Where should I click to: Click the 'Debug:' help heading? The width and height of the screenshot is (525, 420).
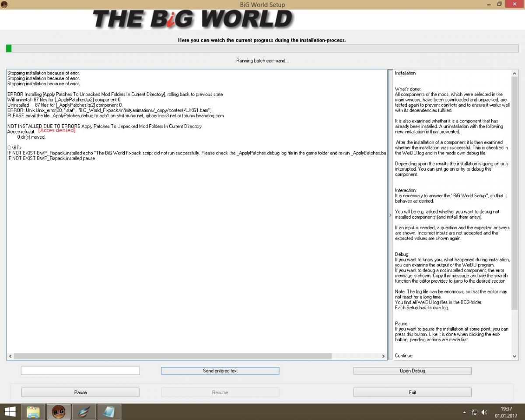tap(402, 254)
